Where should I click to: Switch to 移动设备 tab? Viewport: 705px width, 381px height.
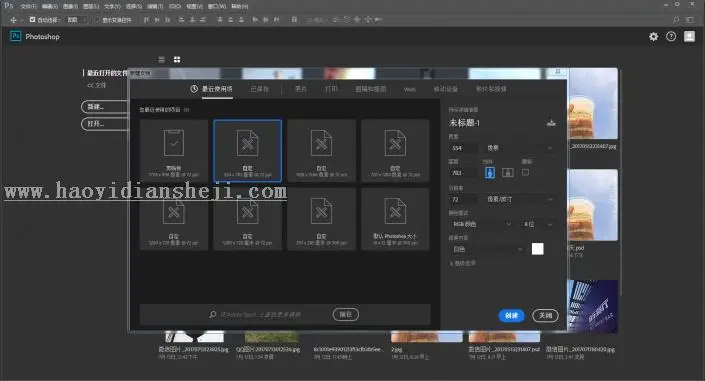[445, 89]
